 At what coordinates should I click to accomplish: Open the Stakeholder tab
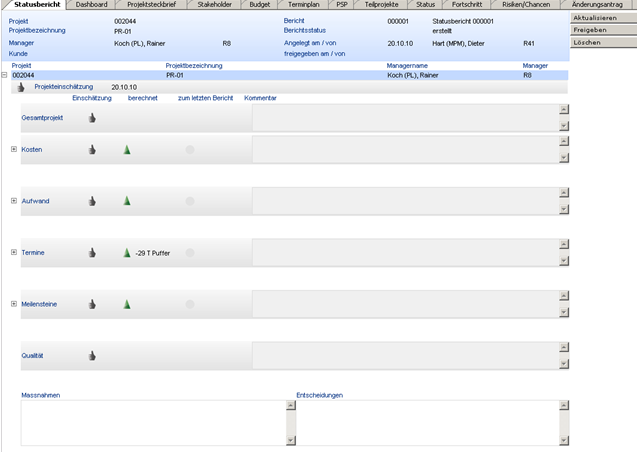click(x=214, y=4)
